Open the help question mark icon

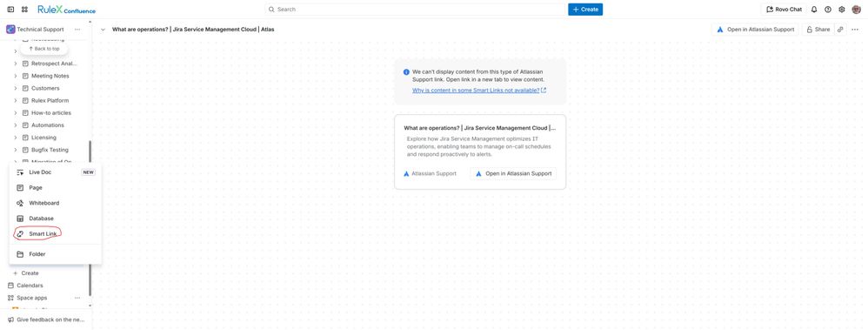tap(828, 10)
